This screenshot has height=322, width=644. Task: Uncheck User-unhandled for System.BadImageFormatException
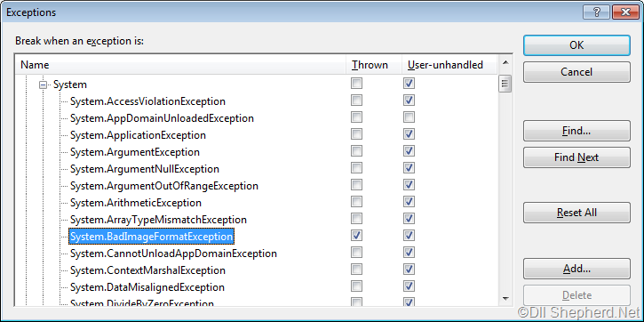409,235
